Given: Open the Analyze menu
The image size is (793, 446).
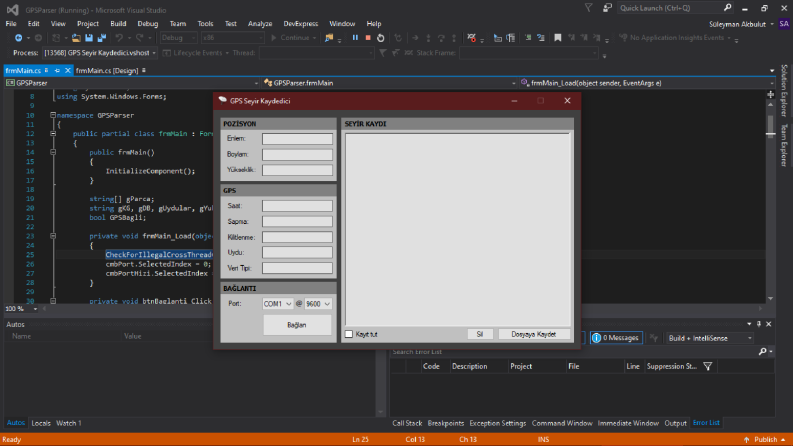Looking at the screenshot, I should click(x=260, y=24).
